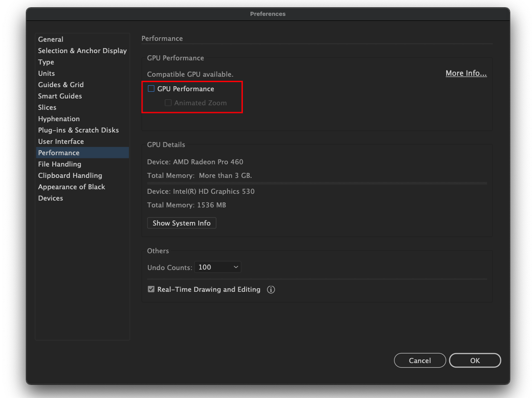Dismiss the dialog using Cancel

(x=419, y=360)
